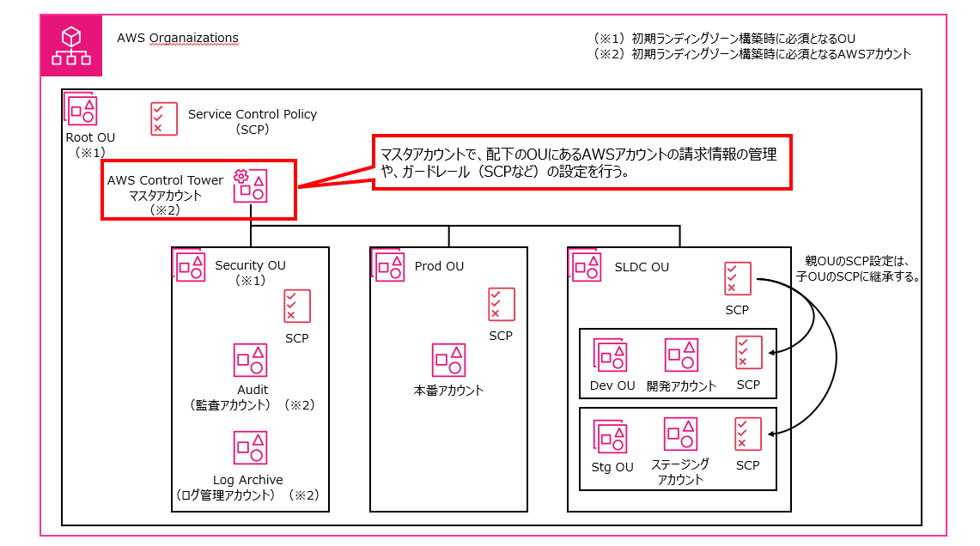
Task: Select the 'SCP' label under the Prod OU icon
Action: [x=501, y=336]
